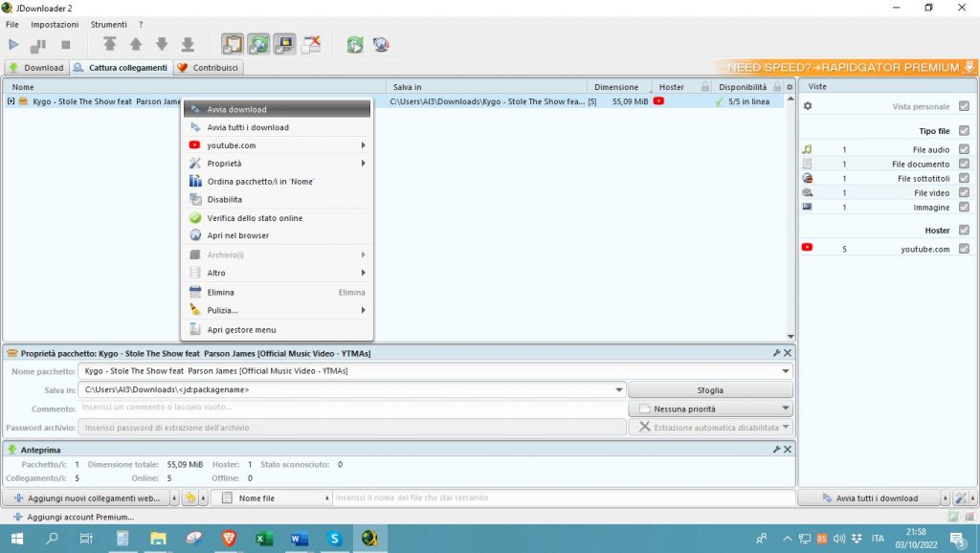The image size is (980, 553).
Task: Uncheck the File audio filter checkbox
Action: pos(964,149)
